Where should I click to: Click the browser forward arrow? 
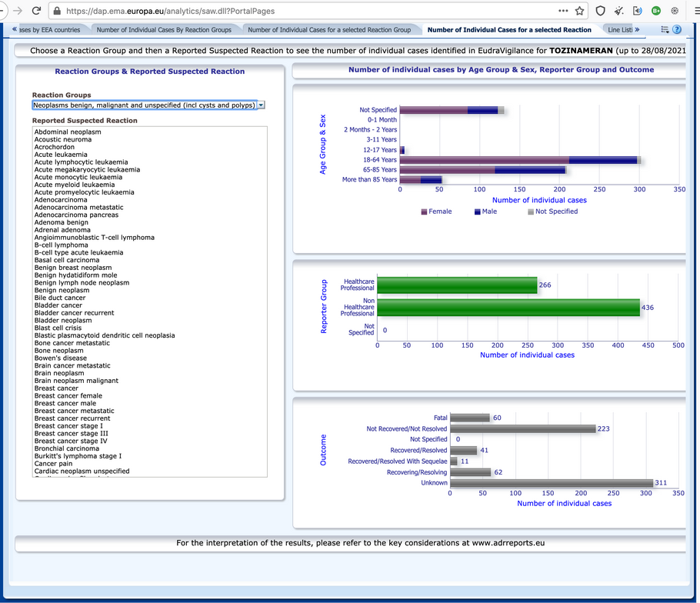coord(18,11)
